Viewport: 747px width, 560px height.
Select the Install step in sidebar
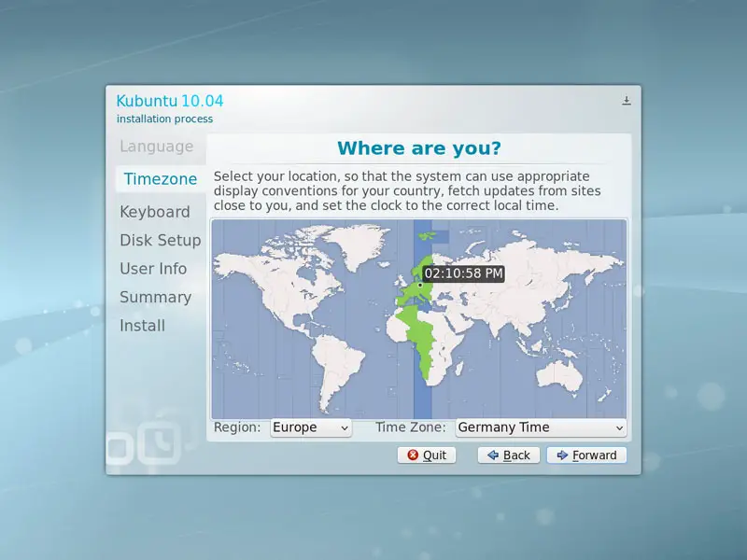pos(143,326)
